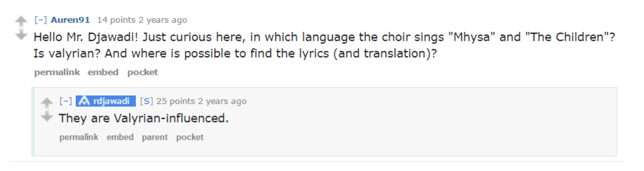Downvote Auren91's comment
The height and width of the screenshot is (171, 644).
point(21,35)
